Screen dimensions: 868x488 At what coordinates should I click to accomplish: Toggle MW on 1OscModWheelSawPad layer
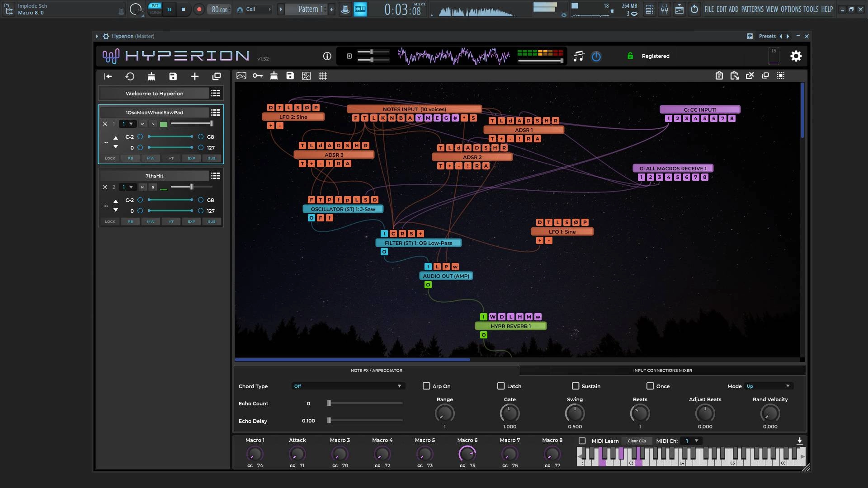tap(151, 158)
